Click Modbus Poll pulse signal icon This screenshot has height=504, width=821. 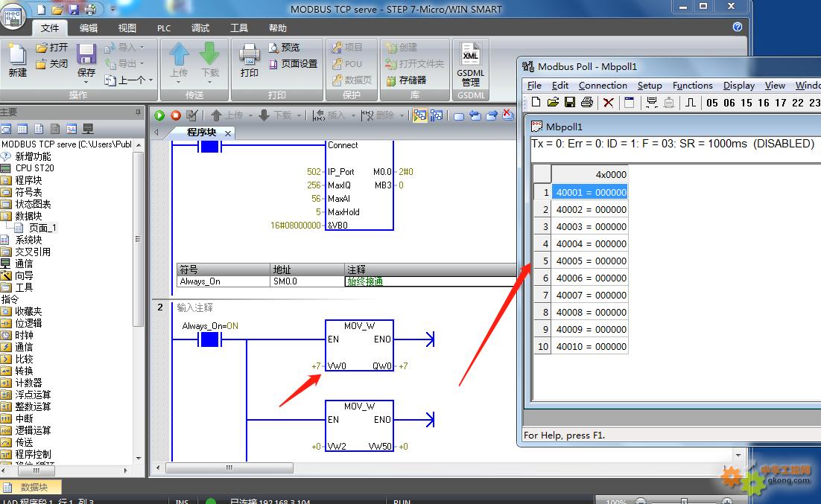tap(691, 103)
